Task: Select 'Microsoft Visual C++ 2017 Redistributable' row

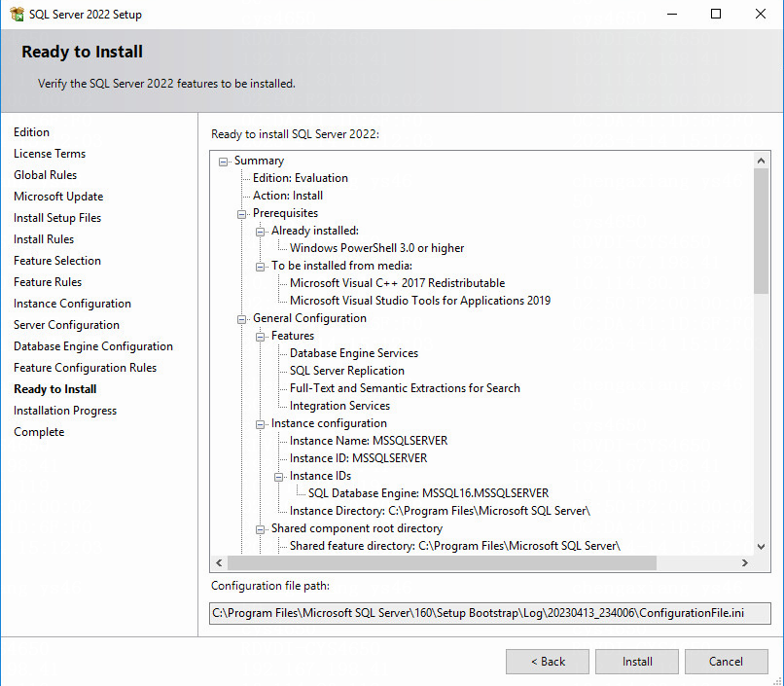Action: point(397,283)
